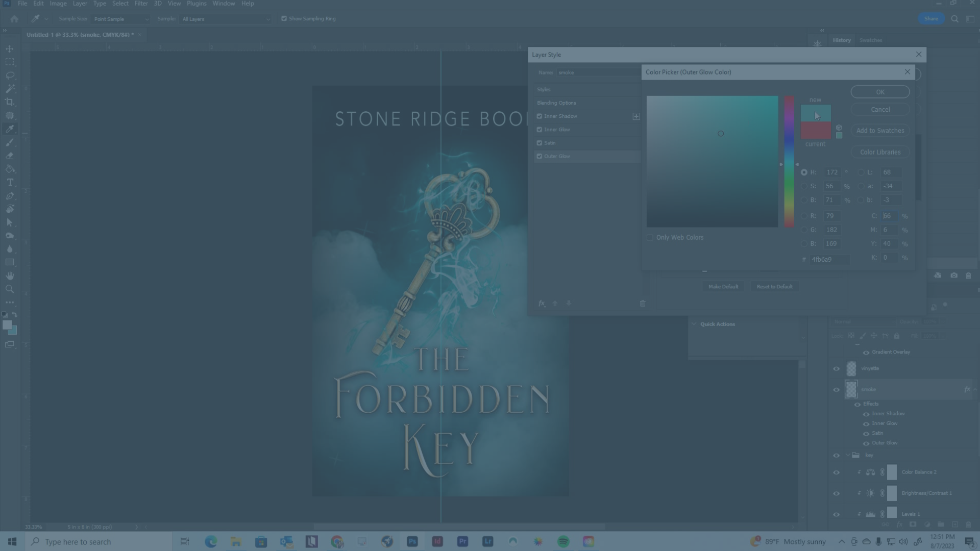The height and width of the screenshot is (551, 980).
Task: Select the Magic Wand tool
Action: click(x=10, y=89)
